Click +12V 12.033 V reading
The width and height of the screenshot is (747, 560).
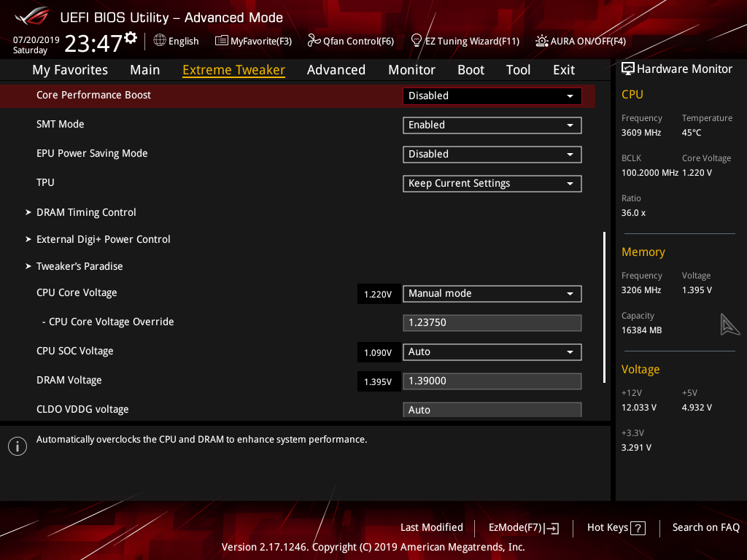(639, 408)
